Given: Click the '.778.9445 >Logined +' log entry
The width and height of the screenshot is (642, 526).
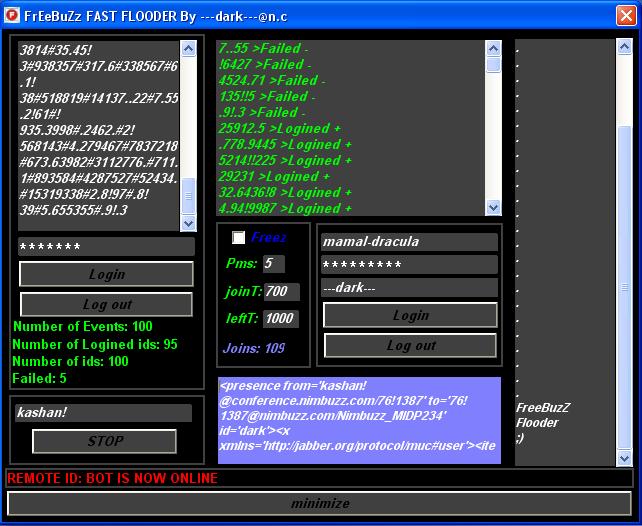Looking at the screenshot, I should click(285, 144).
